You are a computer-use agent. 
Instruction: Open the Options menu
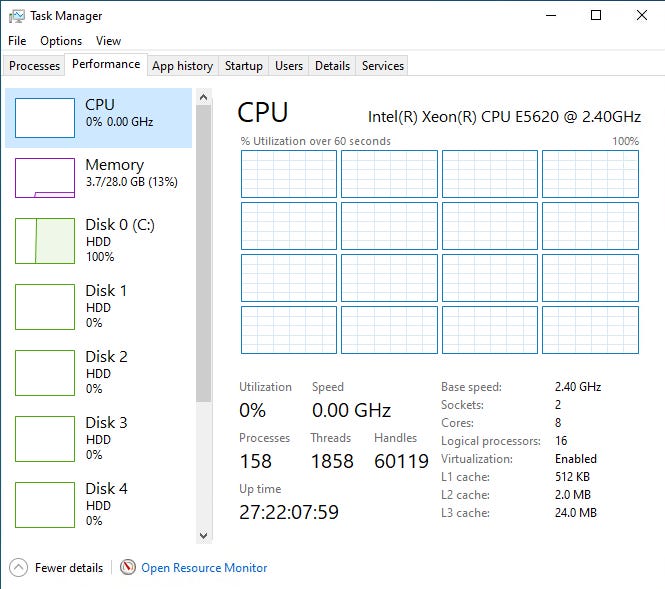(x=61, y=41)
